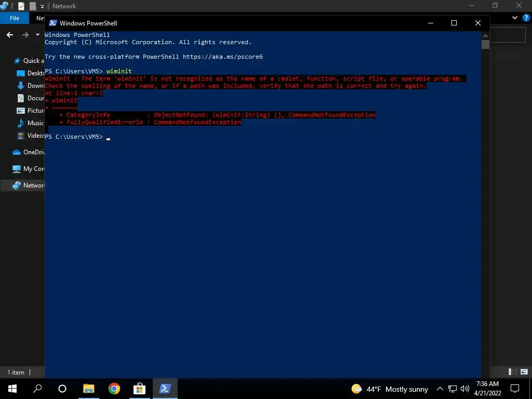
Task: Click PowerShell title bar icon
Action: pyautogui.click(x=52, y=23)
